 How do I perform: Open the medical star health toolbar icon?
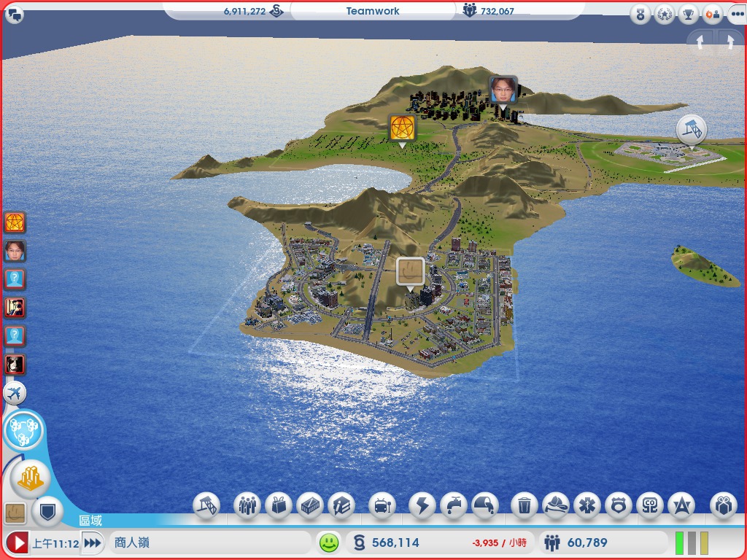click(x=587, y=505)
